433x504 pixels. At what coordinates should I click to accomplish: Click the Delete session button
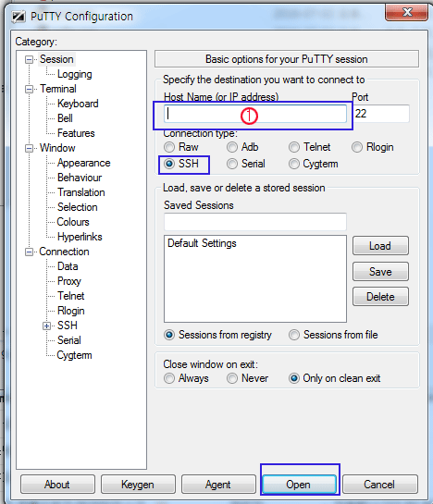point(380,297)
